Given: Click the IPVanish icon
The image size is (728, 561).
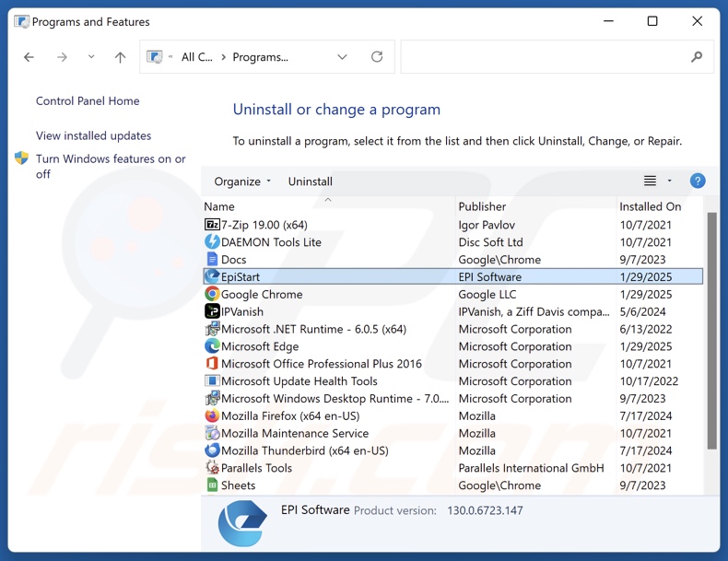Looking at the screenshot, I should pos(212,310).
